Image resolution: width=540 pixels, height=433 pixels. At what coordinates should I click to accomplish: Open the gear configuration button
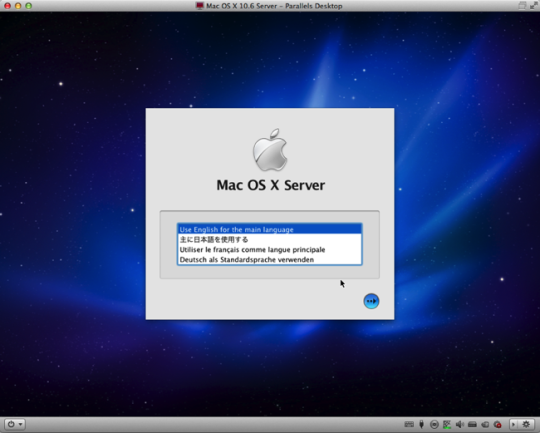coord(526,424)
